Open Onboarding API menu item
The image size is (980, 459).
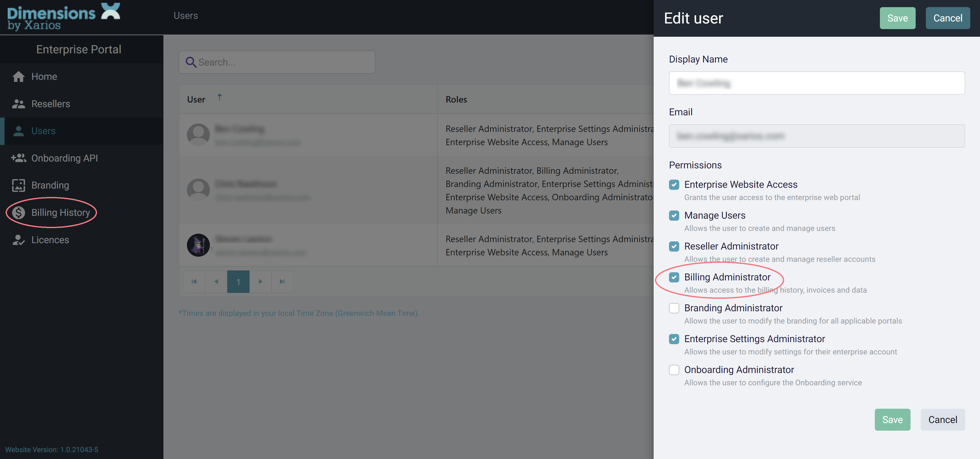coord(81,158)
